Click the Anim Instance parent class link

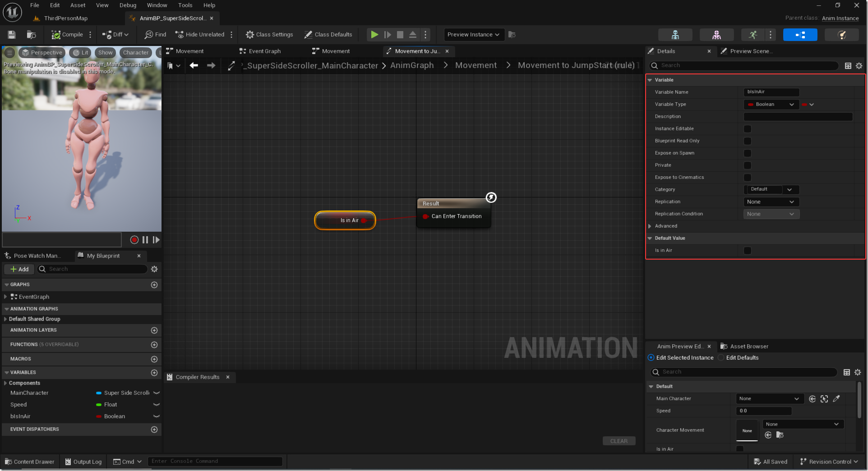coord(840,18)
